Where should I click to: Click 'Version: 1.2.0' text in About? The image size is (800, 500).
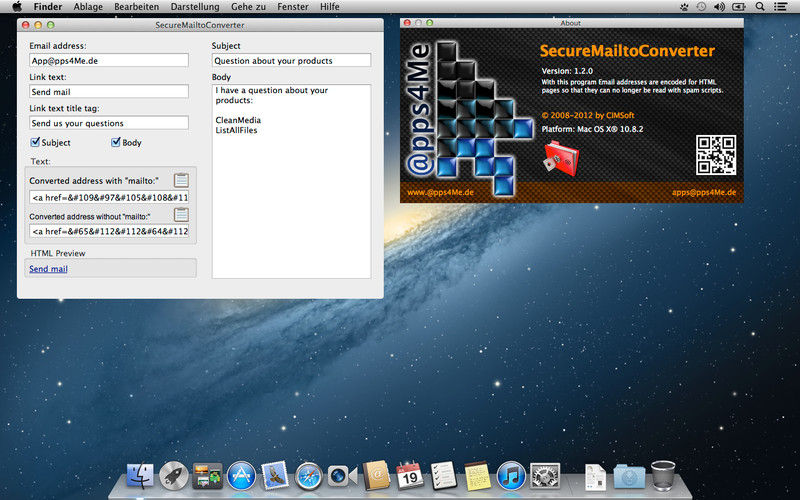click(x=567, y=71)
